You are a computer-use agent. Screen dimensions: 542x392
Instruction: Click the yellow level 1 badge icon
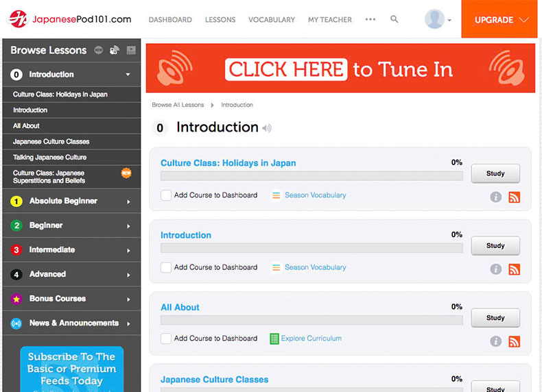pos(16,201)
